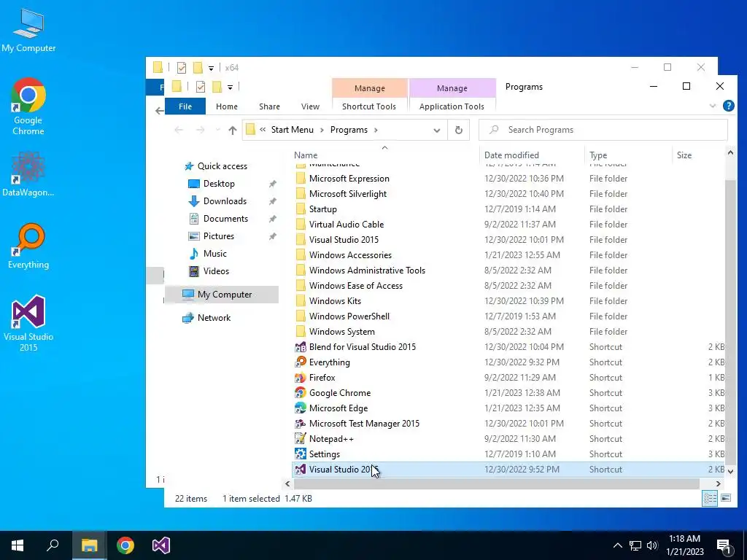Click horizontal scrollbar right arrow
The height and width of the screenshot is (560, 747).
pyautogui.click(x=718, y=484)
